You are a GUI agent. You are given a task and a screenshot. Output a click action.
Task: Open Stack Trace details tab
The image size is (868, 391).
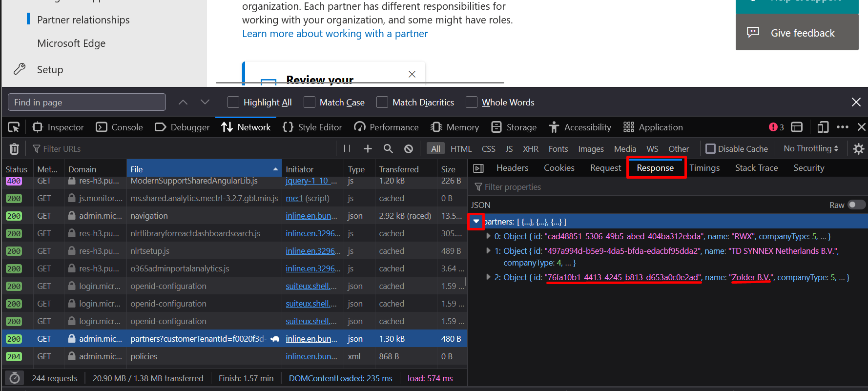tap(756, 168)
